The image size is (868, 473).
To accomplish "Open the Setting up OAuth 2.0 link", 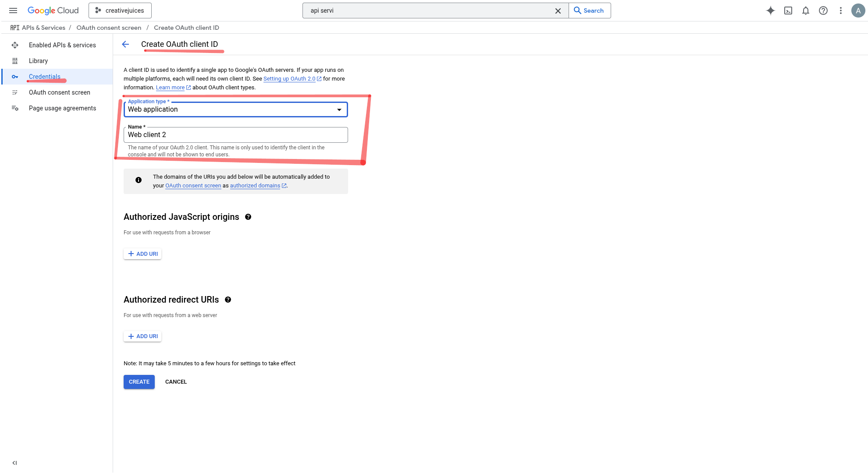I will pos(289,79).
